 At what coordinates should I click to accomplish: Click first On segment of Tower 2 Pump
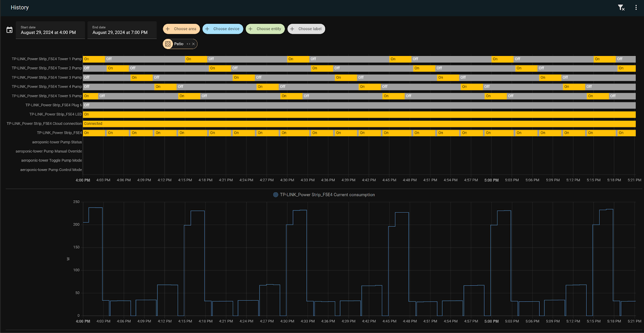point(118,68)
